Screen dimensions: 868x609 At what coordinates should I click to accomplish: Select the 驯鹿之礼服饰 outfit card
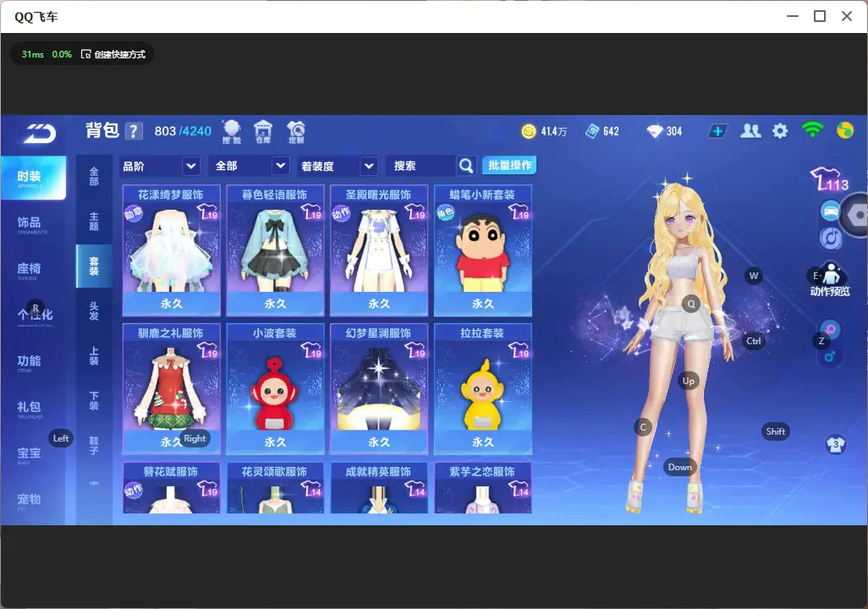[171, 388]
